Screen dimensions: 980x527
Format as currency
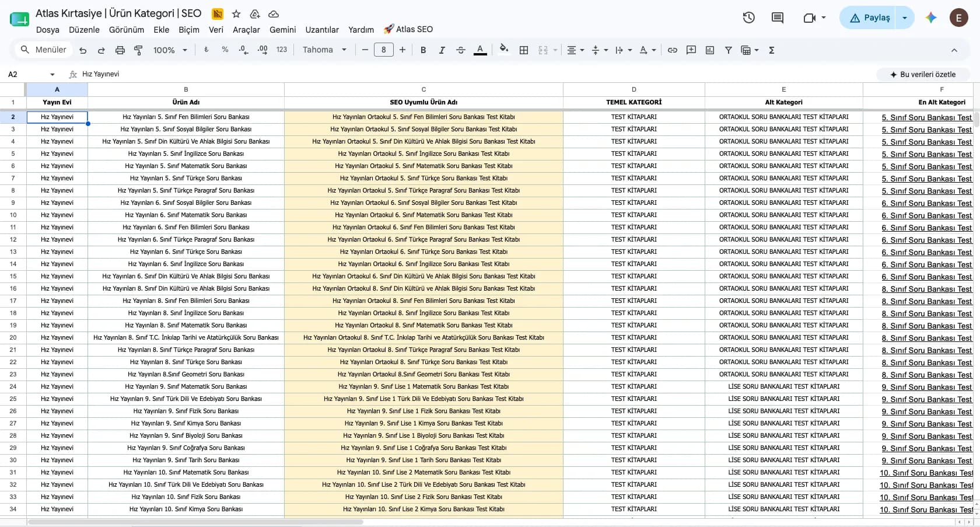tap(206, 50)
